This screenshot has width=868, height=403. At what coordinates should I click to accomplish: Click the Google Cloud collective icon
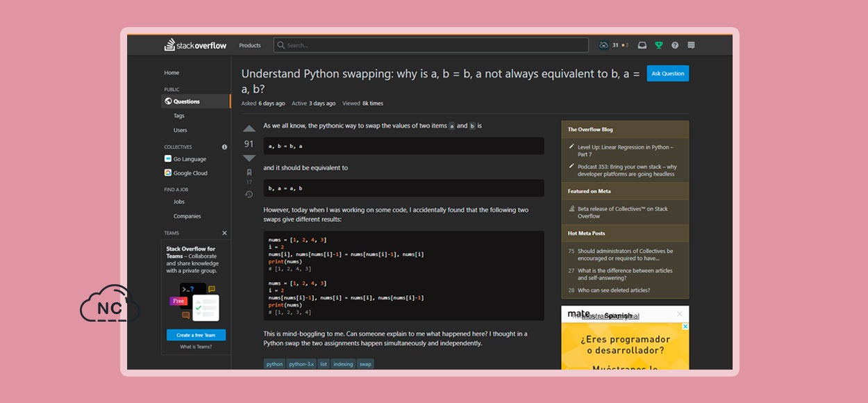pyautogui.click(x=168, y=173)
